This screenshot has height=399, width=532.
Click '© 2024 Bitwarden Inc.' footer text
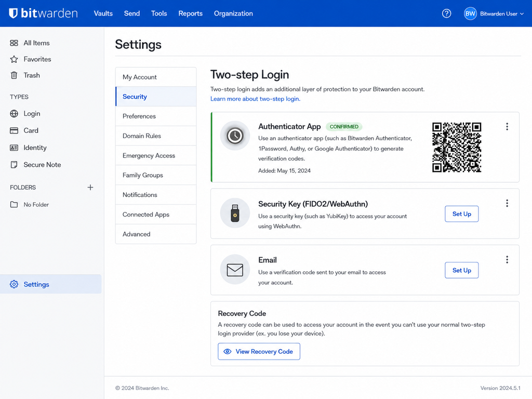[142, 388]
